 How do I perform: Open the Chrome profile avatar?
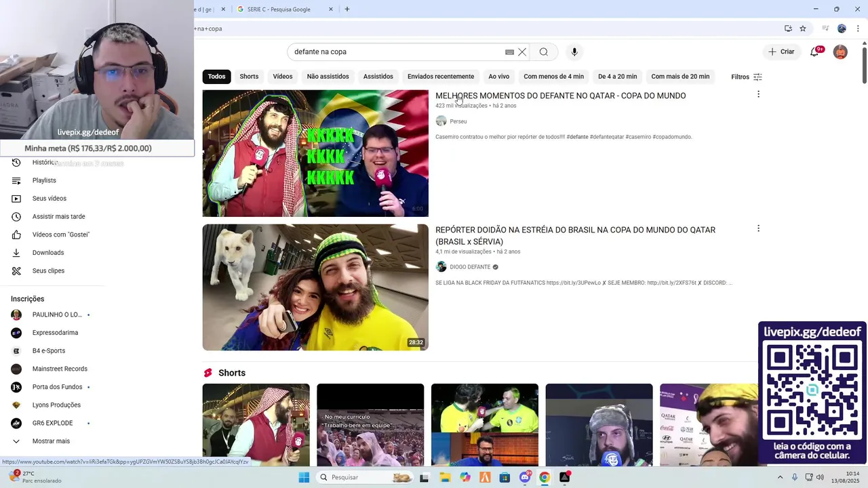coord(842,28)
